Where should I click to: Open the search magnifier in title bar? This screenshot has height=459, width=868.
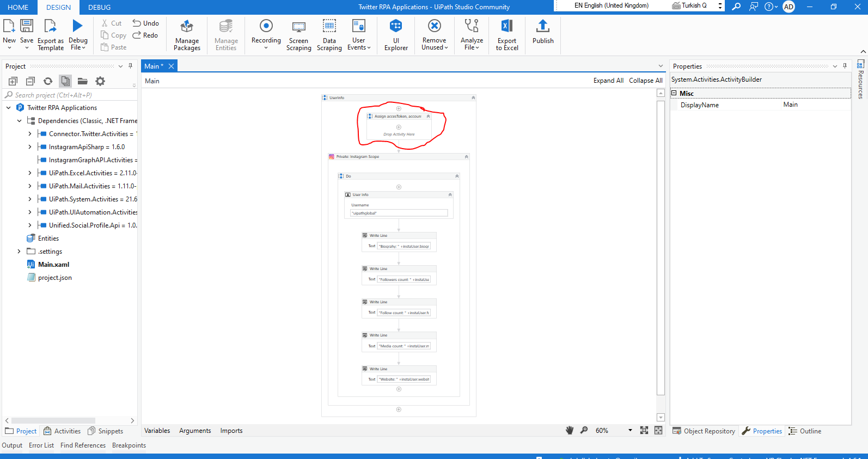[736, 7]
